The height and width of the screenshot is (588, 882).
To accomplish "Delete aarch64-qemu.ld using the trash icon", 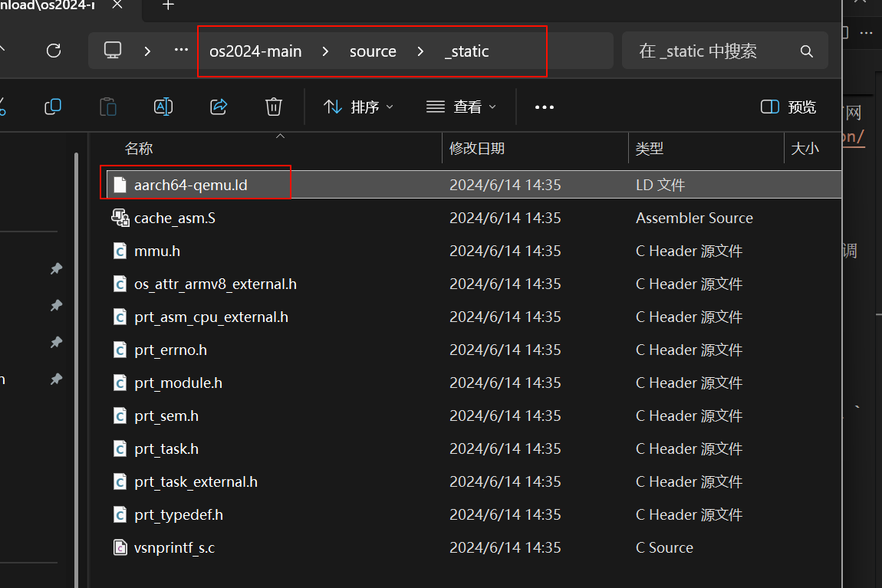I will point(274,106).
